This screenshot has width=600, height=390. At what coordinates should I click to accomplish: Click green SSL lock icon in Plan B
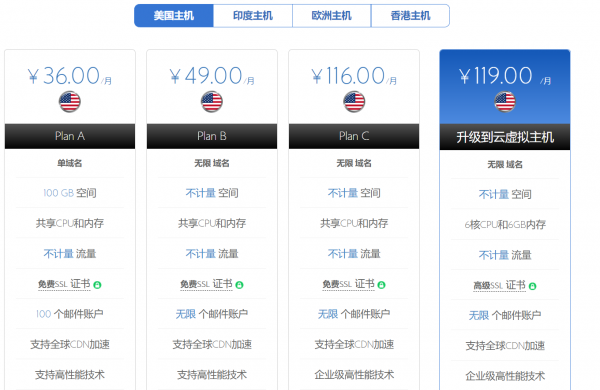tap(240, 285)
